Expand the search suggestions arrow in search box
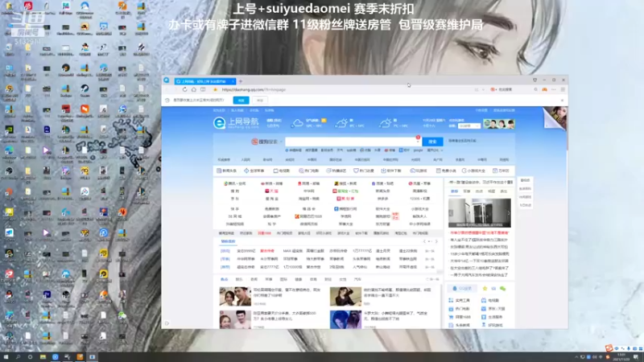This screenshot has height=362, width=644. (418, 142)
